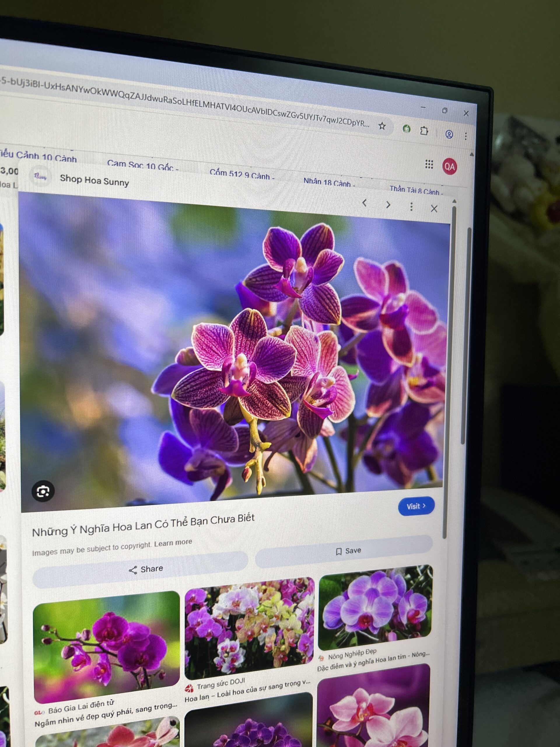Close the image preview panel
Screen dimensions: 560x747
434,209
